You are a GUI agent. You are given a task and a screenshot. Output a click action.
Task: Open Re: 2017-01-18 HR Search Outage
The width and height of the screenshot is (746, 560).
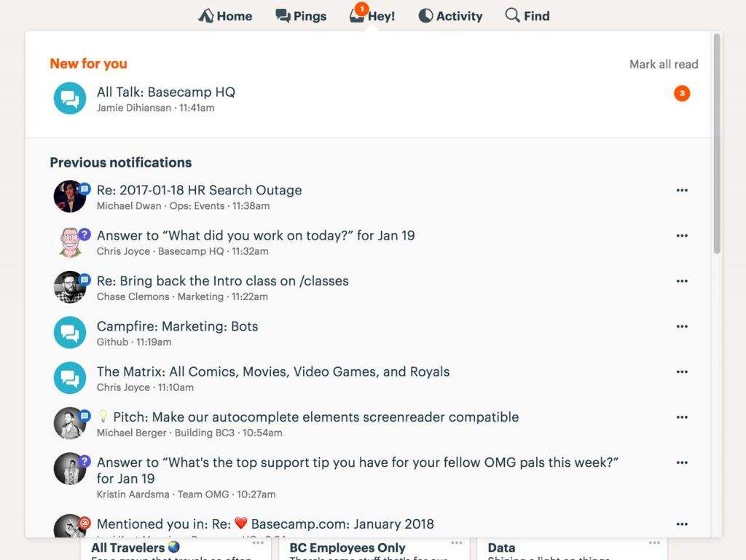pyautogui.click(x=200, y=190)
